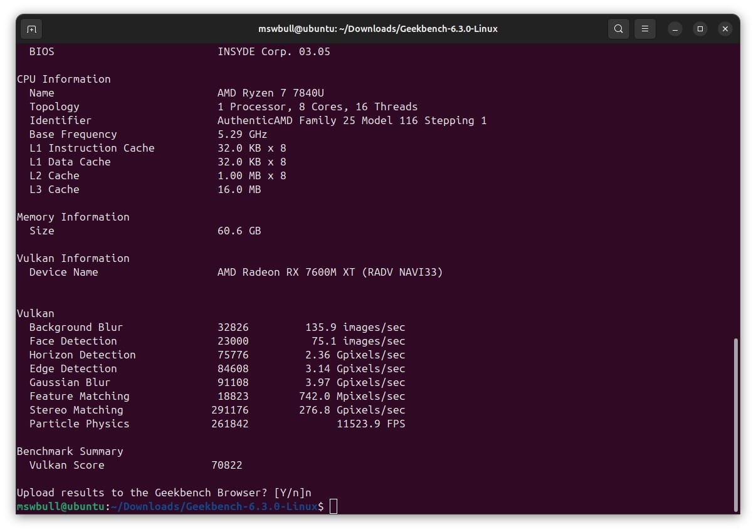Click 'Upload results to the Geekbench Browser?' line
The width and height of the screenshot is (756, 532).
coord(164,493)
